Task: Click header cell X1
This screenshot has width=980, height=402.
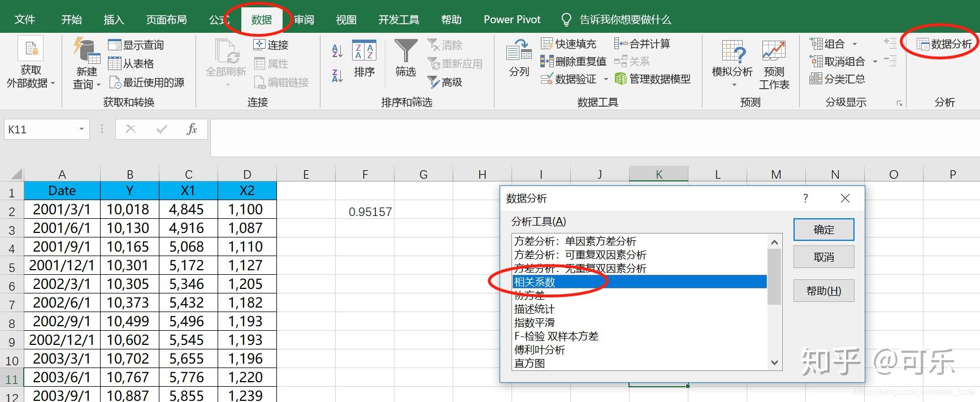Action: point(188,191)
